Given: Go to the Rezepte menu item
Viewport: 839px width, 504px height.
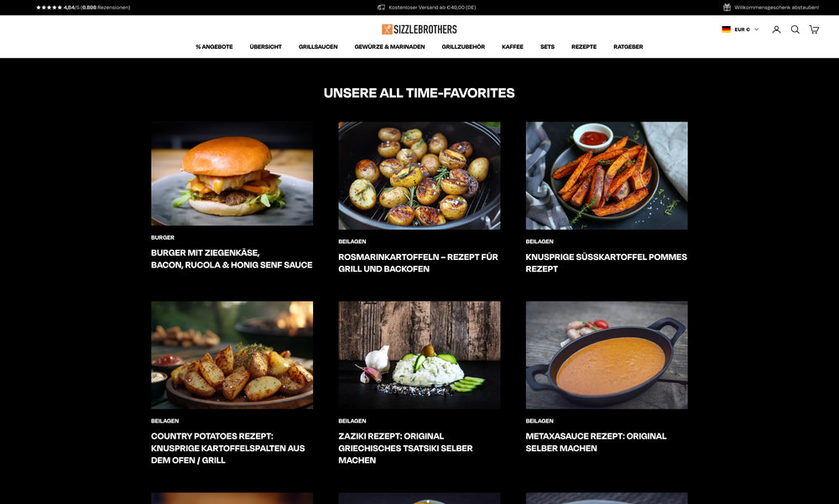Looking at the screenshot, I should point(584,47).
